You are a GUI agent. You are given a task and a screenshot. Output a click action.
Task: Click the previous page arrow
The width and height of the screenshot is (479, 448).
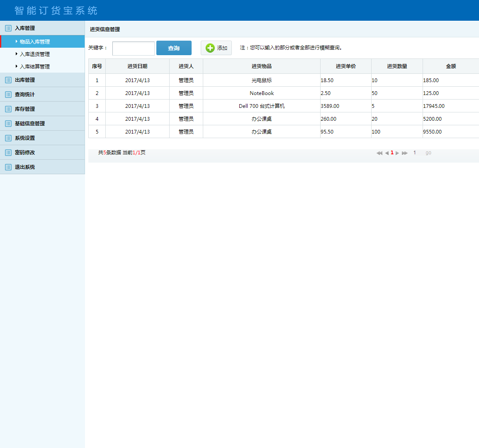[387, 153]
